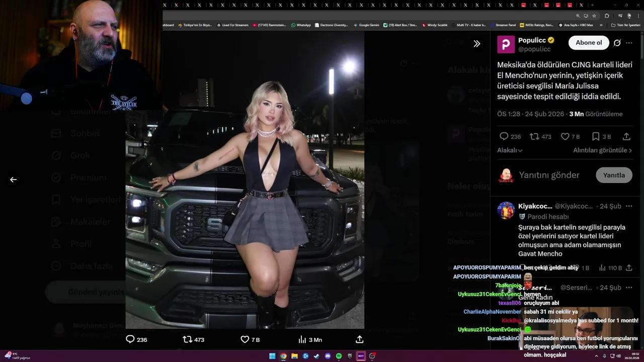
Task: Open Kiyakcoc... commenter avatar
Action: click(x=506, y=210)
